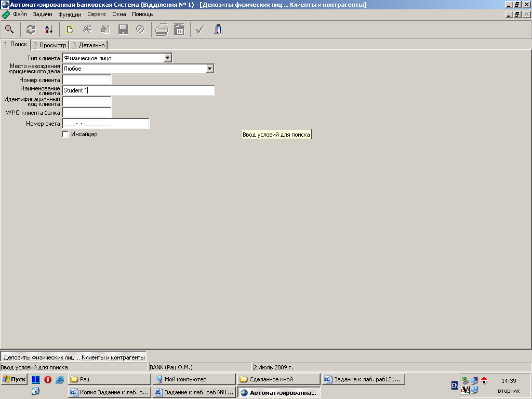Launch Internet Explorer from quick launch
532x399 pixels.
click(x=60, y=379)
